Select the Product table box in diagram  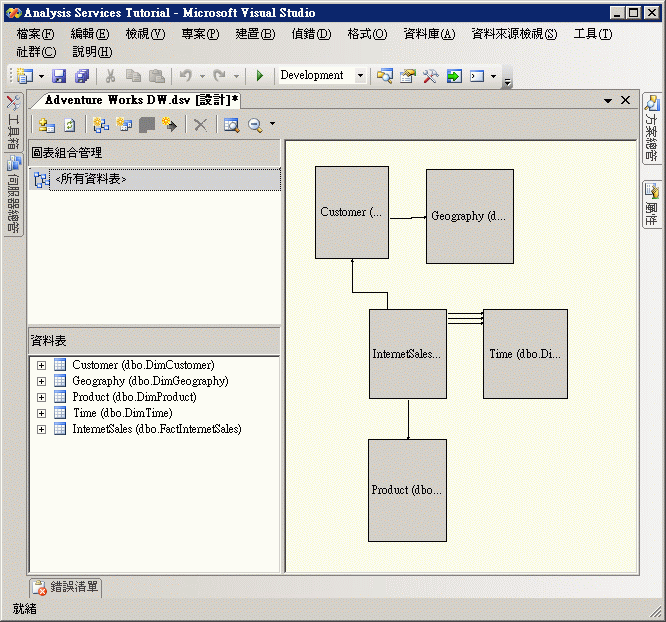407,490
